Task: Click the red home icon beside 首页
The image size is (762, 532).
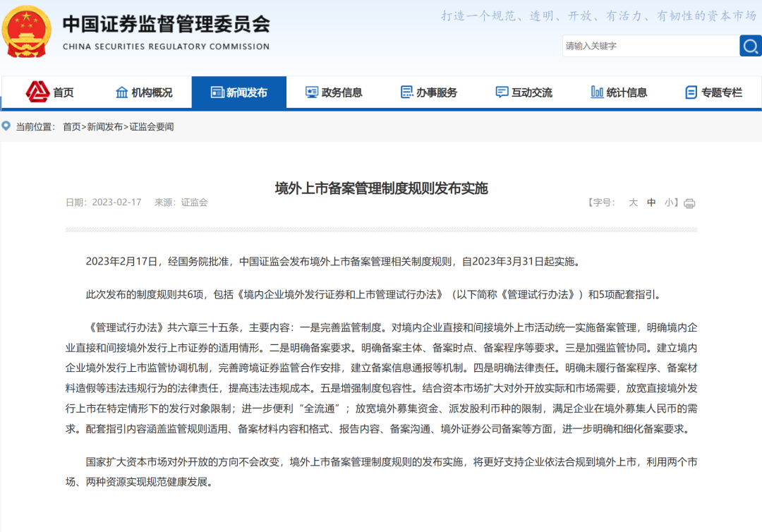Action: pos(37,92)
